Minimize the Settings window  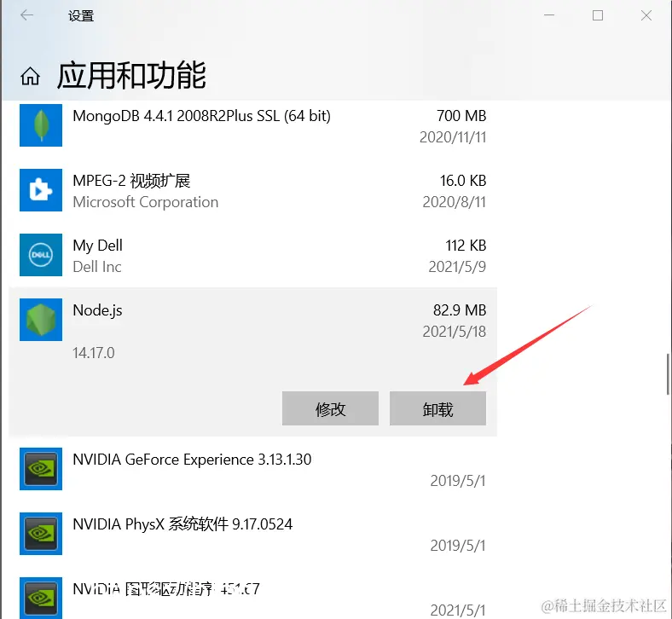549,15
